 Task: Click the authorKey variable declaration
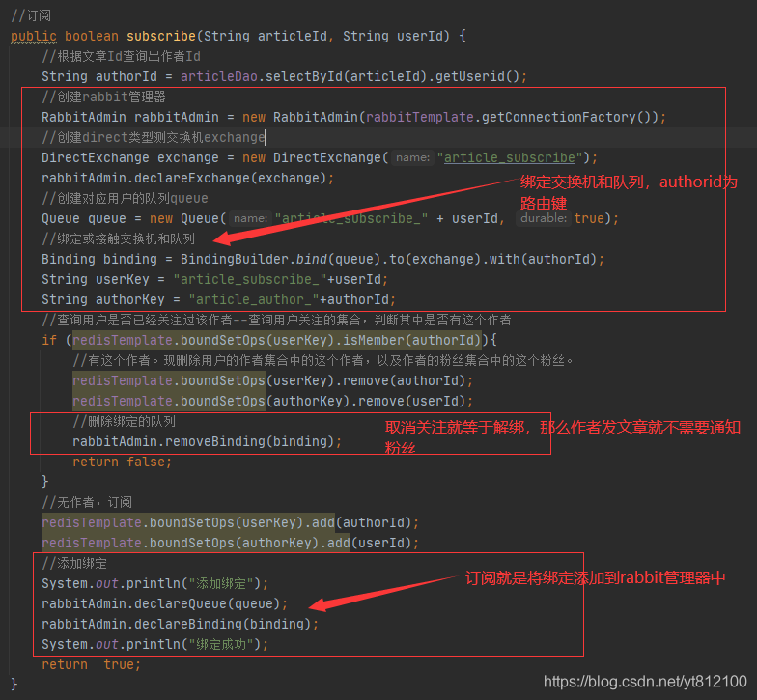[x=130, y=299]
